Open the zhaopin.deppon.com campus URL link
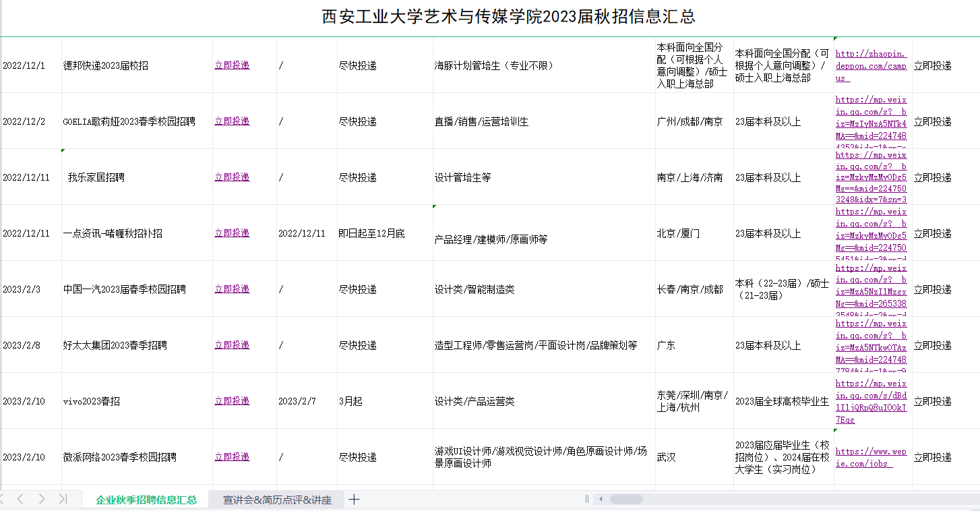This screenshot has width=980, height=511. 871,65
